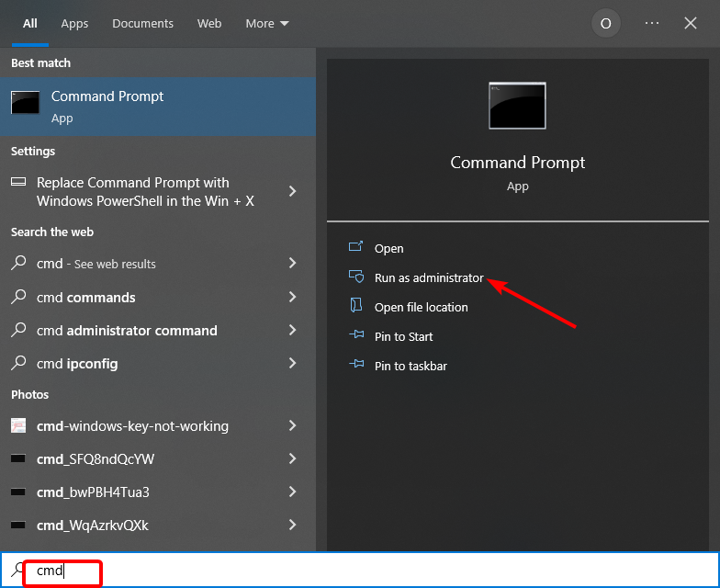The image size is (720, 588).
Task: Expand the cmd_WqAzrkvQXk photo chevron
Action: click(x=292, y=525)
